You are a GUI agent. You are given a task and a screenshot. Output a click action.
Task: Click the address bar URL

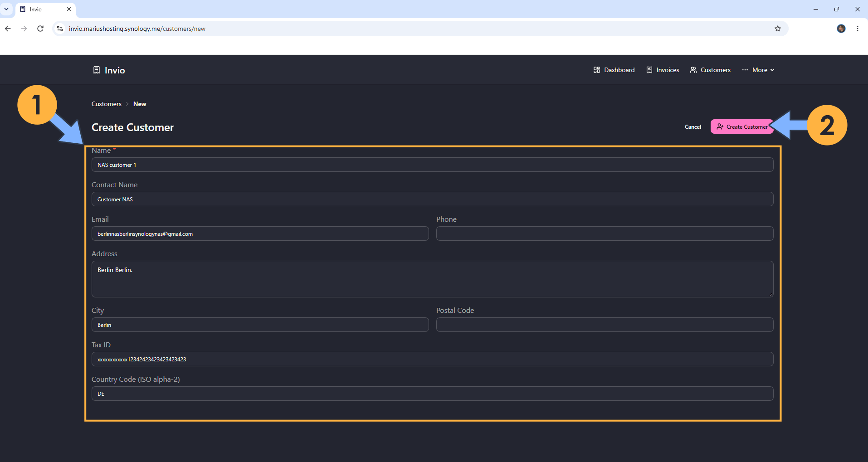click(137, 29)
